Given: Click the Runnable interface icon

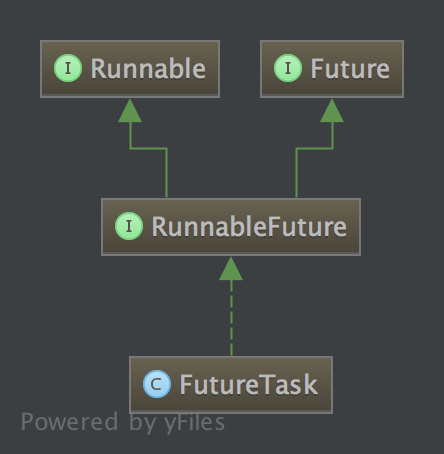Looking at the screenshot, I should [x=68, y=68].
